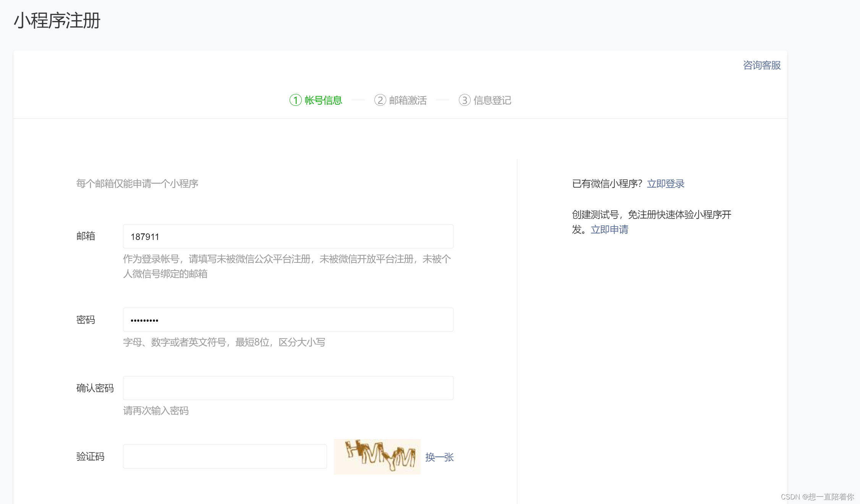This screenshot has height=504, width=860.
Task: Click the 验证码 field label
Action: pyautogui.click(x=90, y=457)
